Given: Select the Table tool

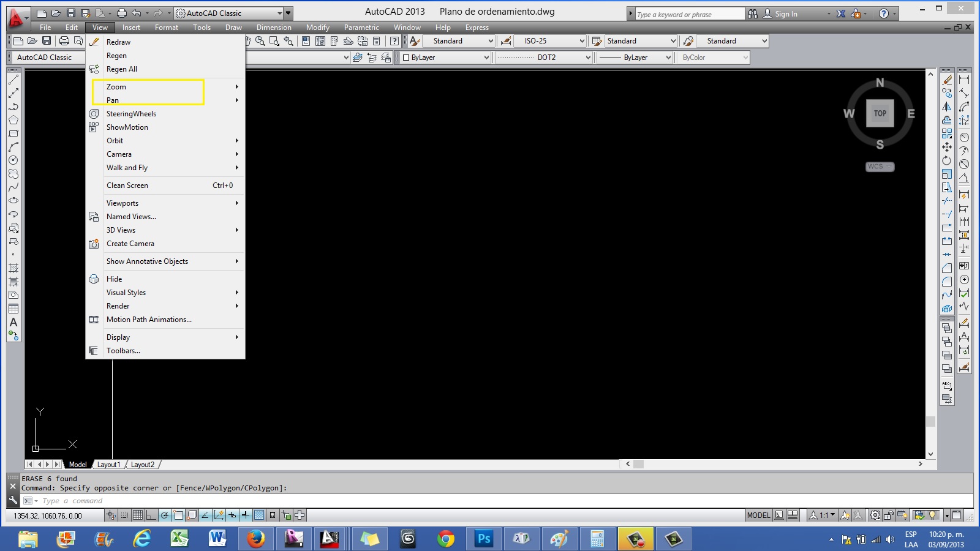Looking at the screenshot, I should (13, 309).
